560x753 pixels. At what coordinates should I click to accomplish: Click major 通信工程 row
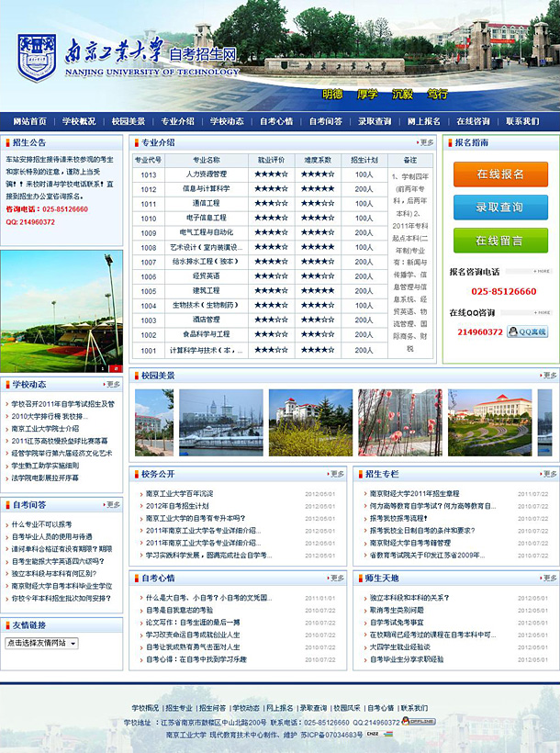coord(207,203)
